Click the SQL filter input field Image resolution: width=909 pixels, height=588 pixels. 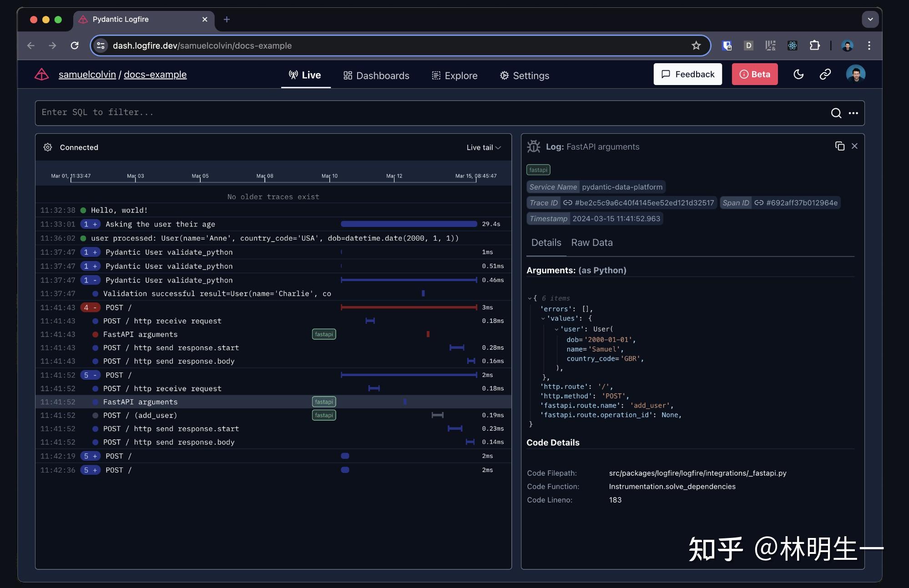[273, 112]
